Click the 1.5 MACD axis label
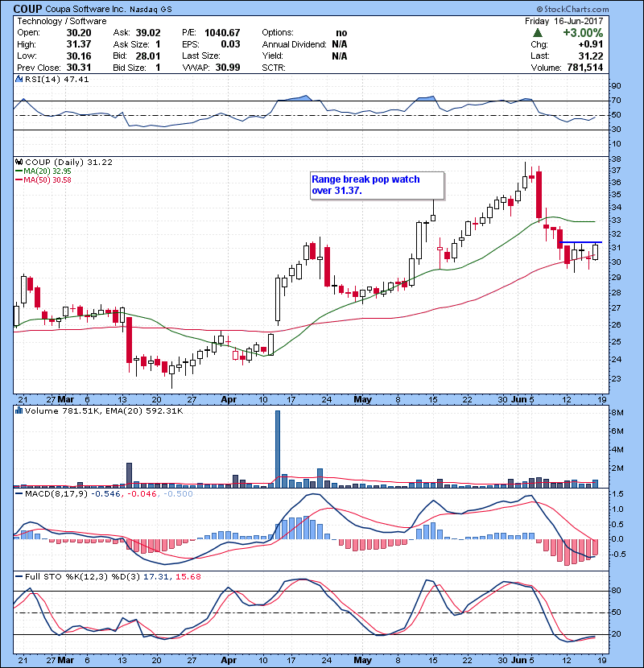Viewport: 644px width, 668px height. 617,494
